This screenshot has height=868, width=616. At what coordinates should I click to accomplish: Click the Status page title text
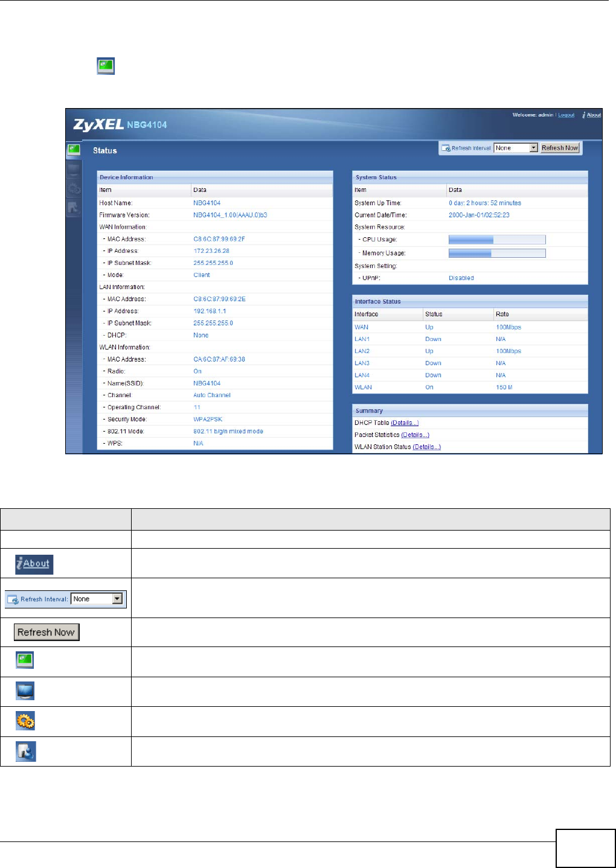(104, 150)
